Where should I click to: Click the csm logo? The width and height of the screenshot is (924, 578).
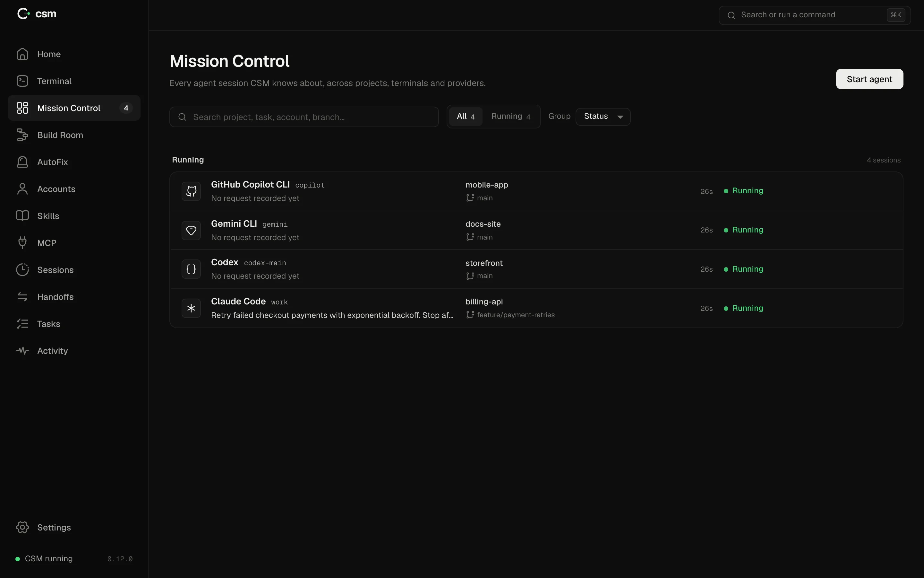(37, 14)
